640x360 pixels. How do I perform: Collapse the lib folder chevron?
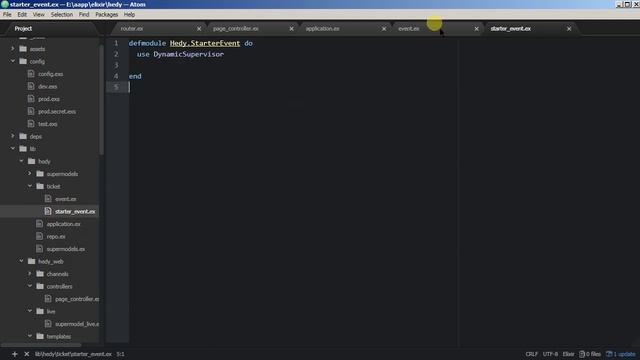coord(13,149)
